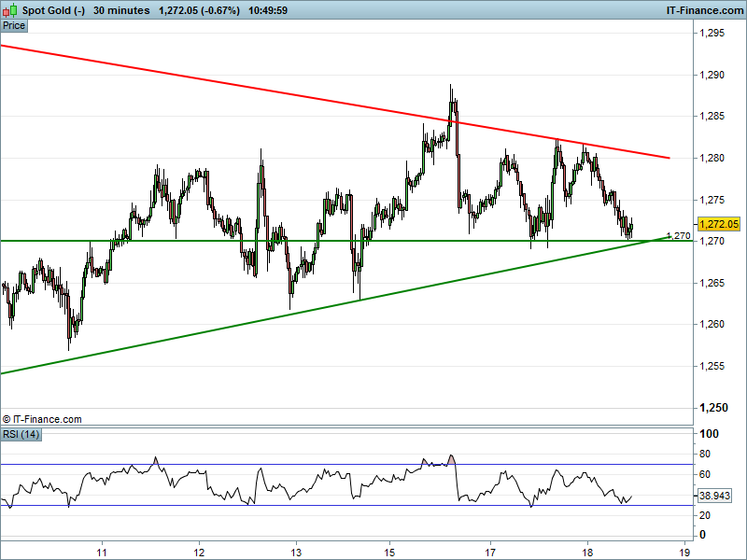Click the bold 1,250 price axis label
This screenshot has width=747, height=560.
pyautogui.click(x=713, y=408)
